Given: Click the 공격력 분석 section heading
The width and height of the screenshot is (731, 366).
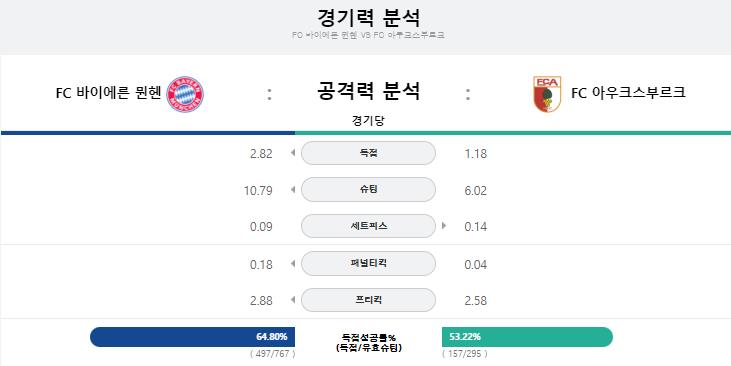Looking at the screenshot, I should pos(368,90).
